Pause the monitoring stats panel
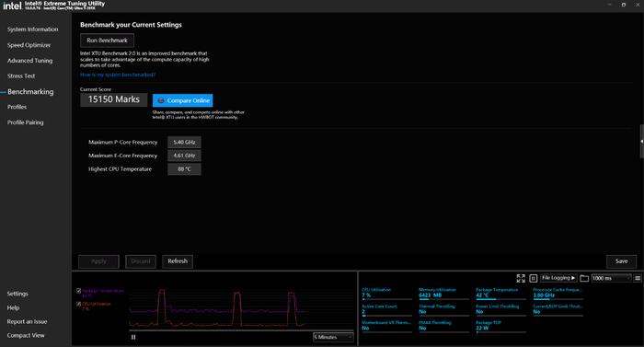The image size is (644, 347). [533, 278]
